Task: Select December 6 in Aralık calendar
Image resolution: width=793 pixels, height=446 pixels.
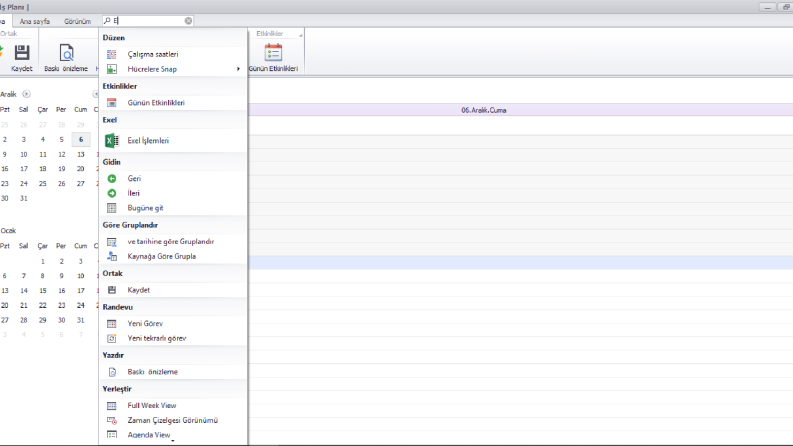Action: pos(81,140)
